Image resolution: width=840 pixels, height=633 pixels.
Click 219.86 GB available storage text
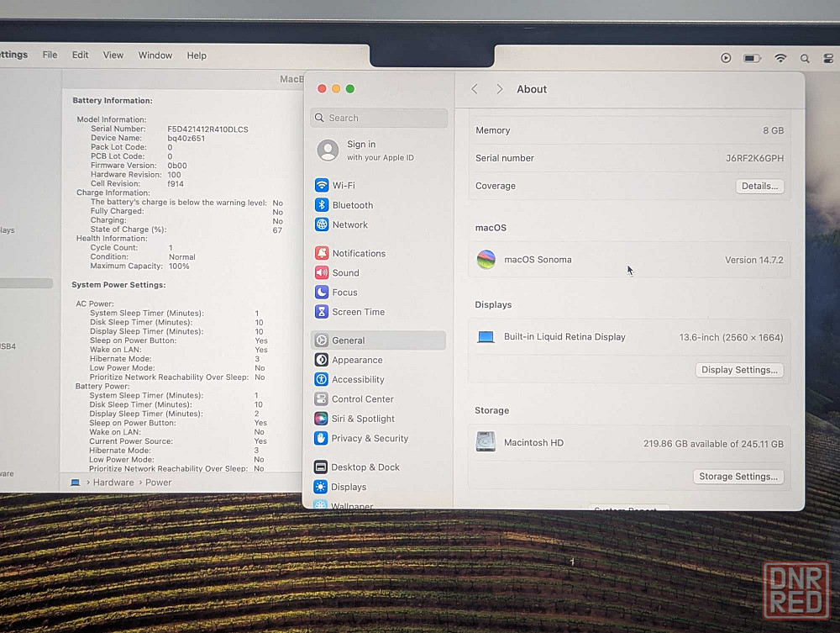click(x=713, y=444)
